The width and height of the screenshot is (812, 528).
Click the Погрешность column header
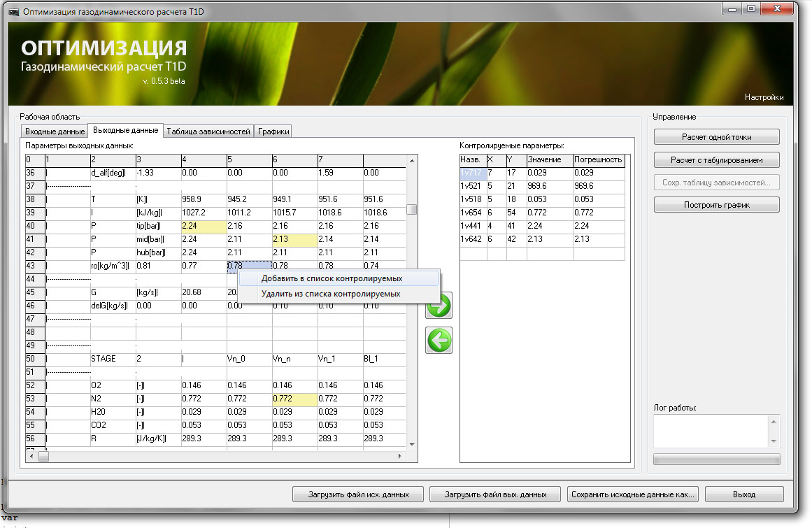point(599,160)
